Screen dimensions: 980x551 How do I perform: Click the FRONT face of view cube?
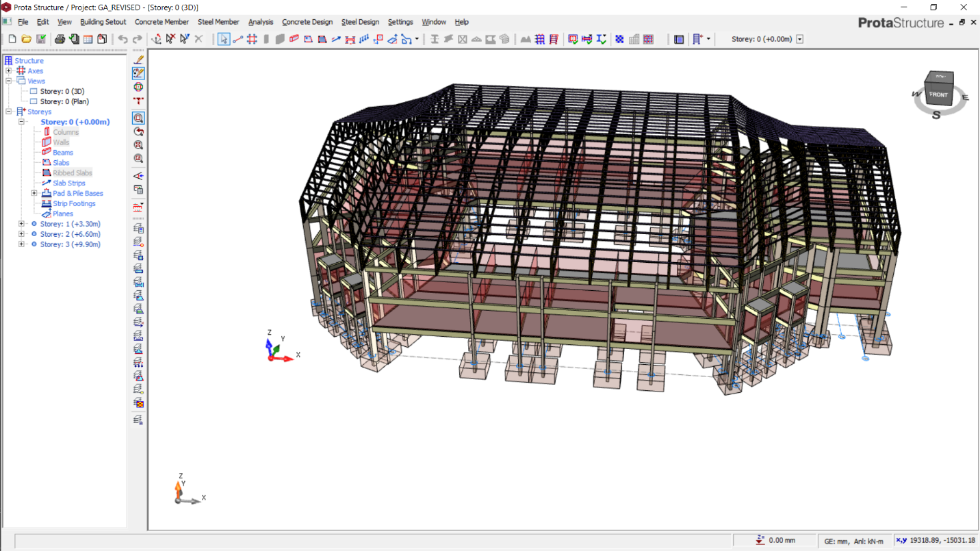tap(939, 94)
